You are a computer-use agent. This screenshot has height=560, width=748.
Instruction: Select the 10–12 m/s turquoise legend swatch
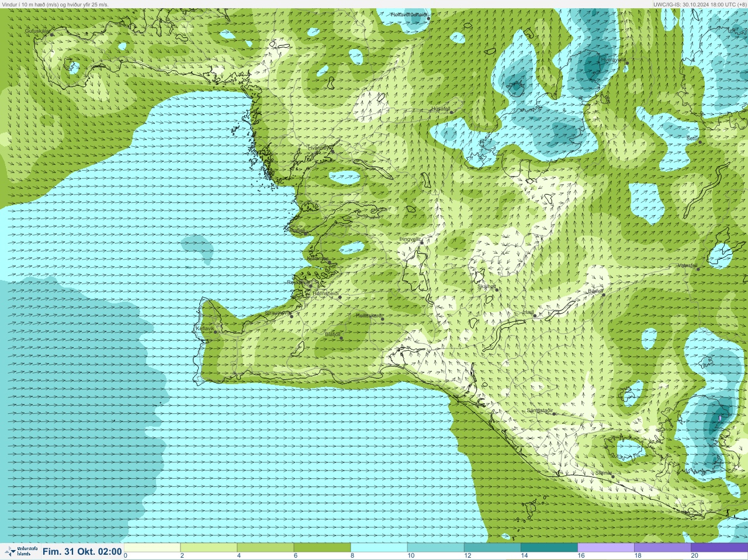[x=435, y=547]
